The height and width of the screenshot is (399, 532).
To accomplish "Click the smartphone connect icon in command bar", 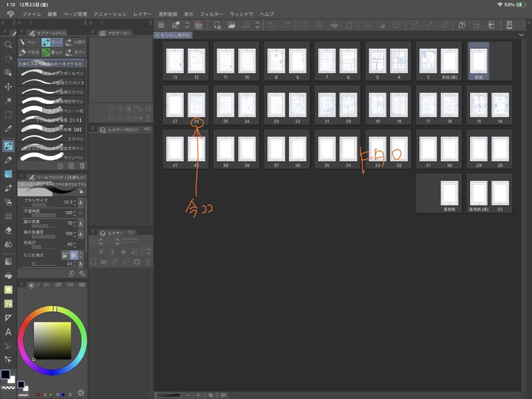I will pos(509,25).
